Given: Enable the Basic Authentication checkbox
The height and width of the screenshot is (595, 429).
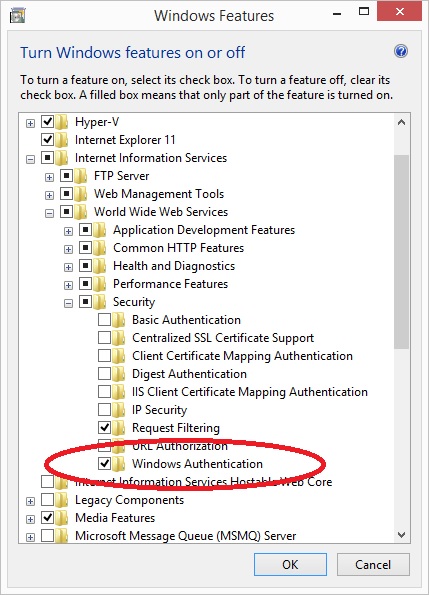Looking at the screenshot, I should coord(104,320).
